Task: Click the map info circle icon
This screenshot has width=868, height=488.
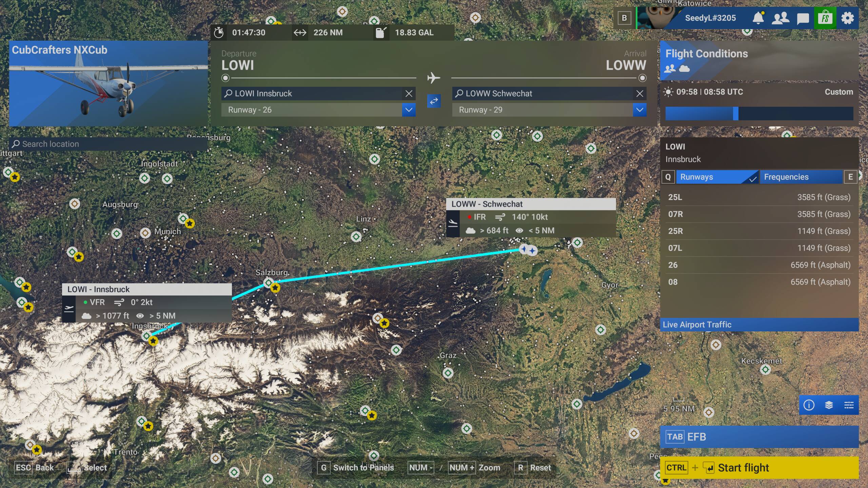Action: click(x=809, y=405)
